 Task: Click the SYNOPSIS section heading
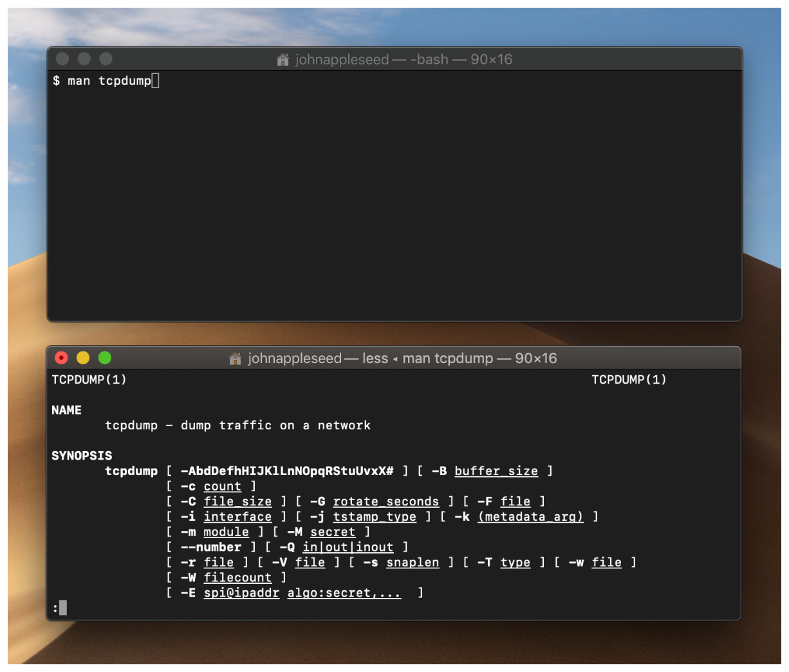tap(82, 456)
